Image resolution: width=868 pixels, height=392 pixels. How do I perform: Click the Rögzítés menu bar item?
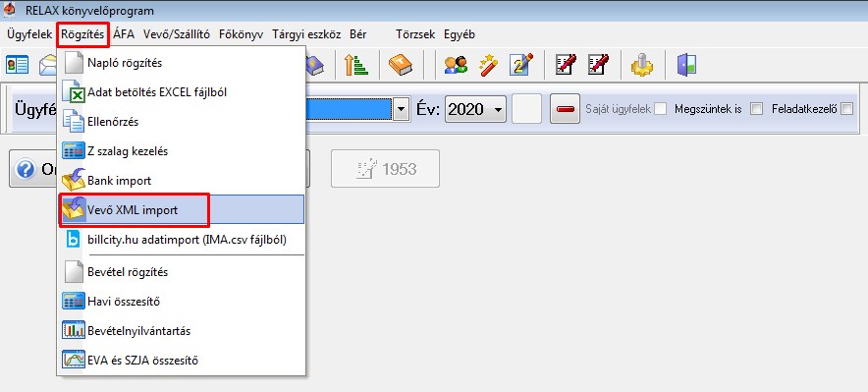(82, 34)
